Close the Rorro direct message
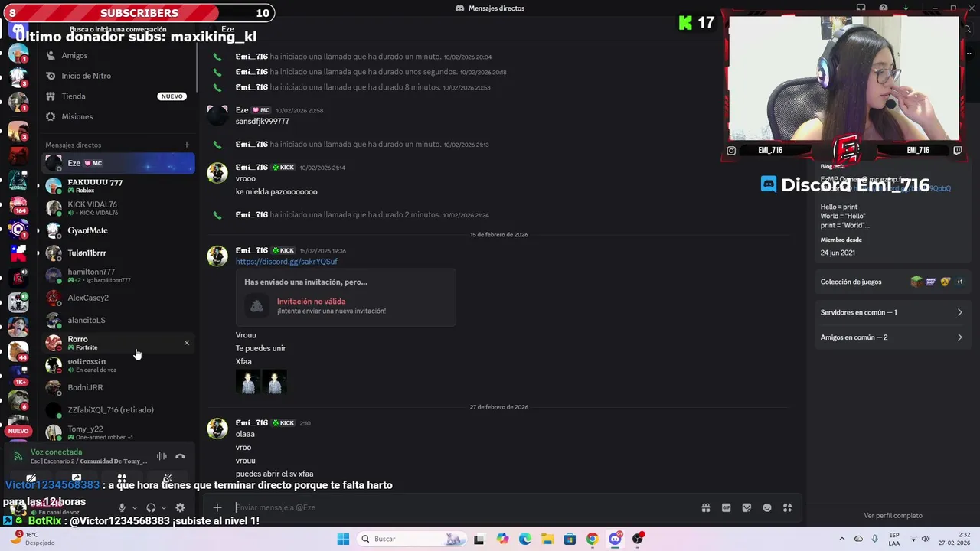The width and height of the screenshot is (980, 551). (x=186, y=343)
